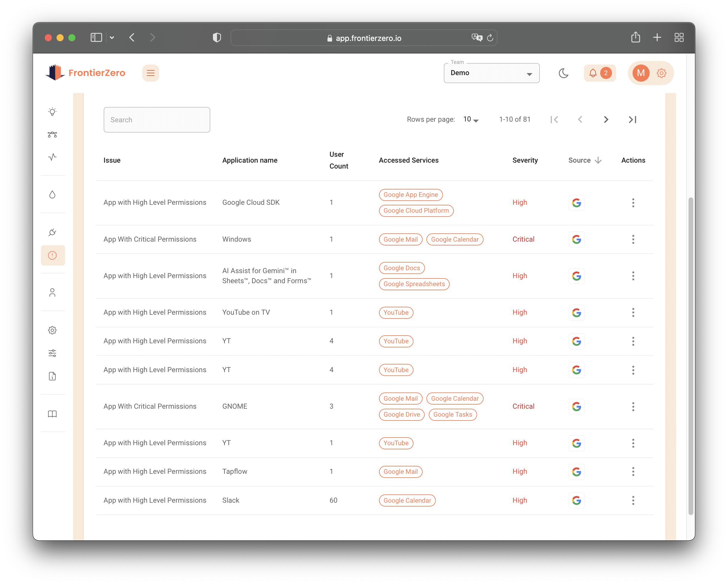Click the FrontierZero hamburger menu icon

click(150, 73)
